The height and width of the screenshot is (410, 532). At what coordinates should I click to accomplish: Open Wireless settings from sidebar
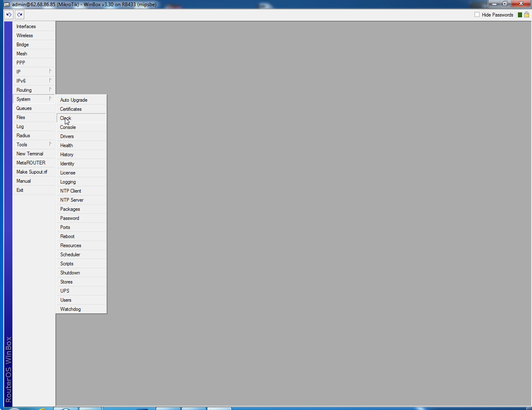(25, 36)
